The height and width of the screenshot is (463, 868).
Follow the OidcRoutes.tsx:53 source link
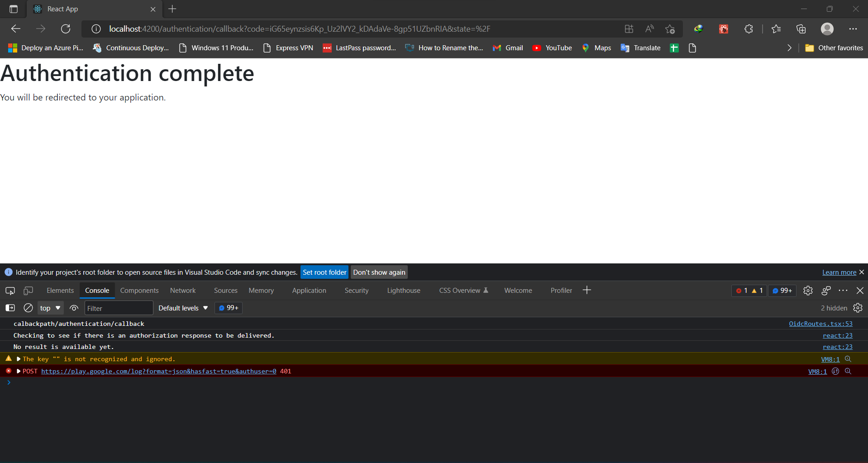click(820, 323)
